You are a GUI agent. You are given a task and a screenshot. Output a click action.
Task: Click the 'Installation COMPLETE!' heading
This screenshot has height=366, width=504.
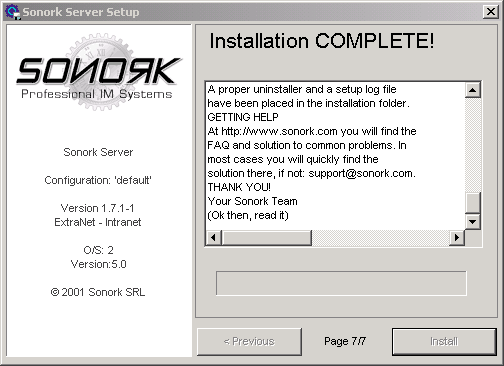click(x=322, y=41)
